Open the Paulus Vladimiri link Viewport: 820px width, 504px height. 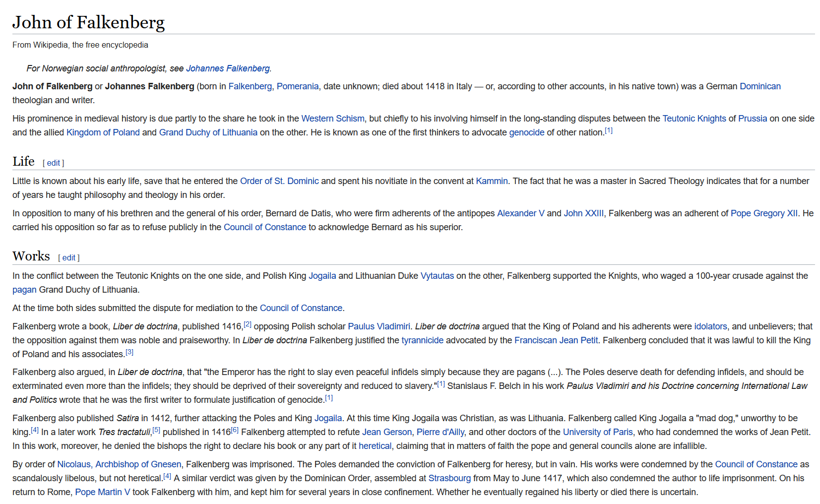(x=379, y=326)
